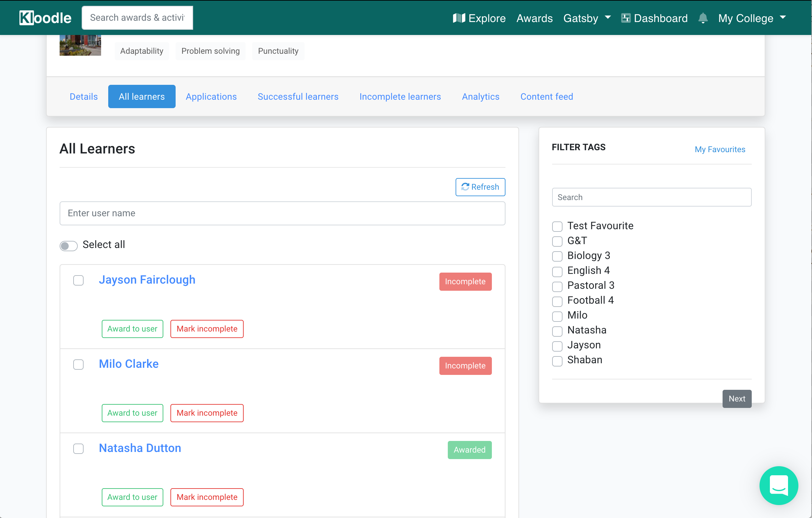Open the Content feed tab
The image size is (812, 518).
click(547, 96)
